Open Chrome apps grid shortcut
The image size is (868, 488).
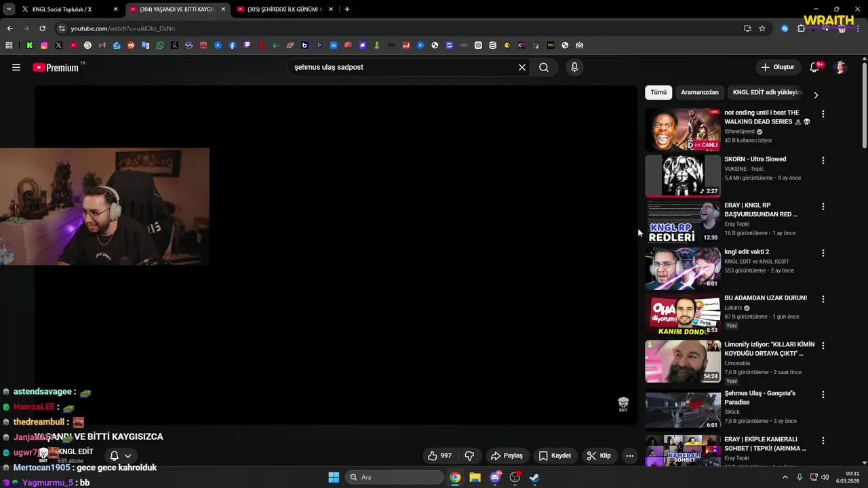[9, 45]
